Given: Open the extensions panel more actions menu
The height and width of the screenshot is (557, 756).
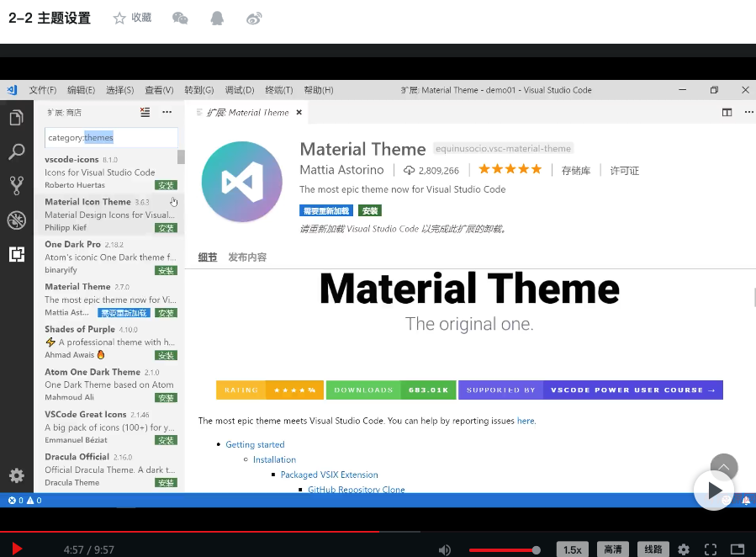Looking at the screenshot, I should tap(167, 113).
